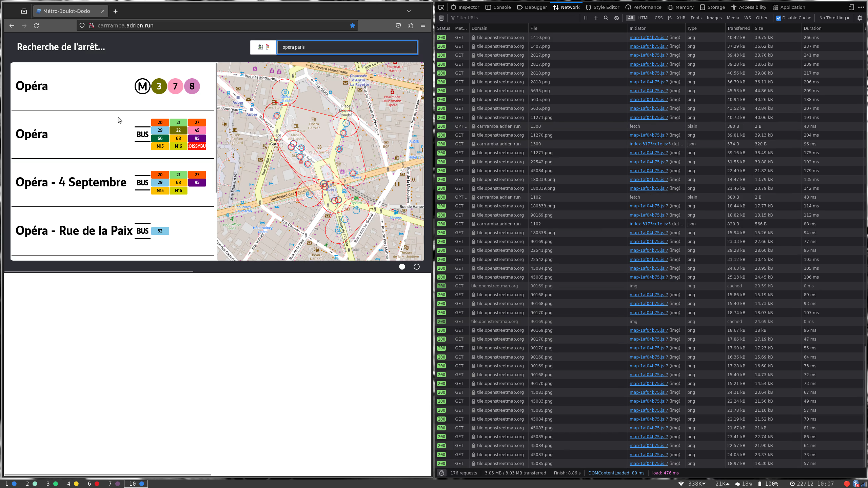Image resolution: width=868 pixels, height=488 pixels.
Task: Select the filled dot carousel indicator
Action: point(402,267)
